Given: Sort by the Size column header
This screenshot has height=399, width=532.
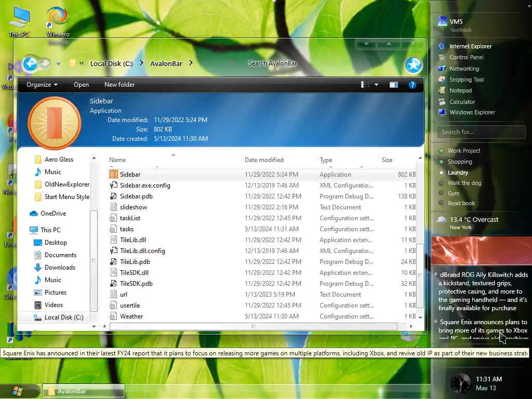Looking at the screenshot, I should click(x=387, y=160).
